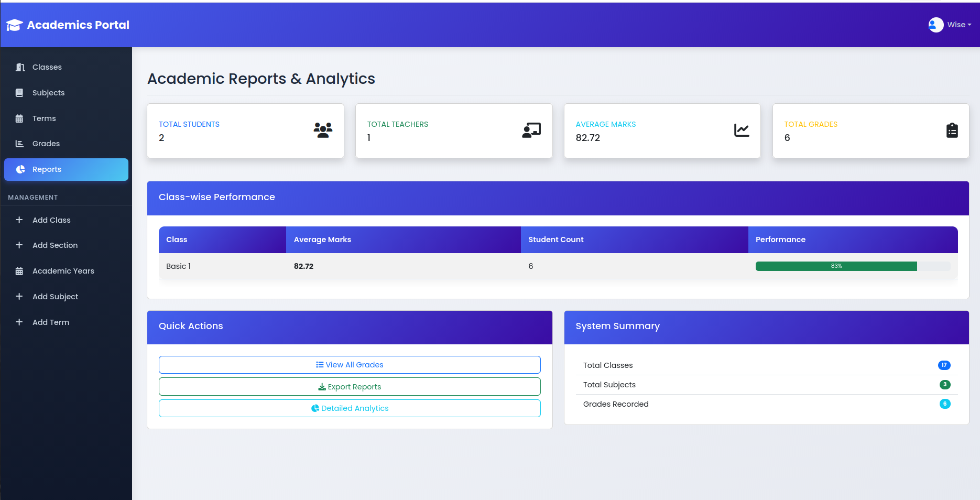Screen dimensions: 980x500
Task: Click the Subjects book icon
Action: tap(19, 93)
